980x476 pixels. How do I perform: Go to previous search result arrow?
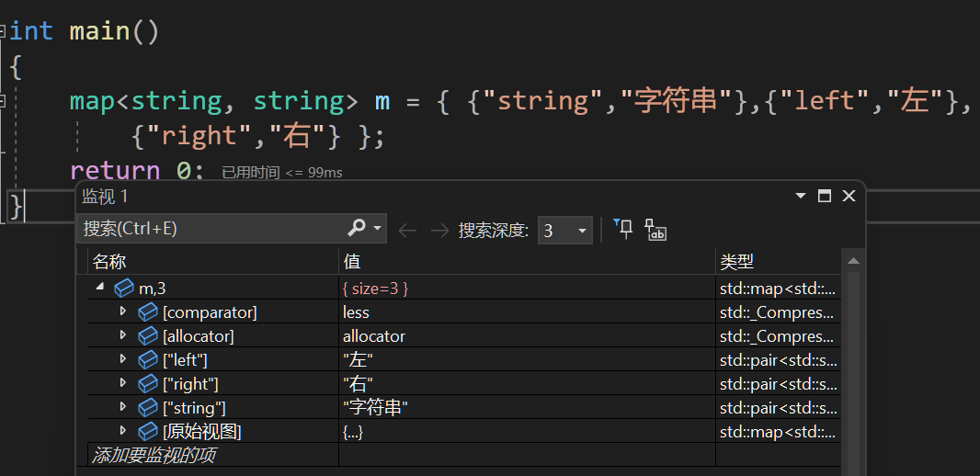click(407, 231)
